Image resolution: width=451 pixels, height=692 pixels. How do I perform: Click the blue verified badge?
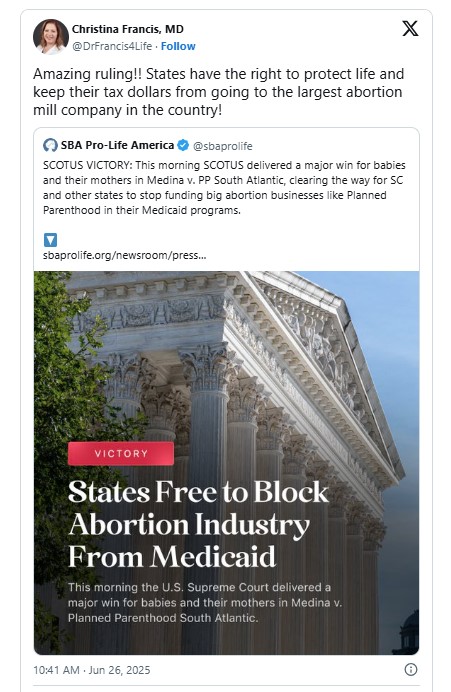click(x=183, y=145)
